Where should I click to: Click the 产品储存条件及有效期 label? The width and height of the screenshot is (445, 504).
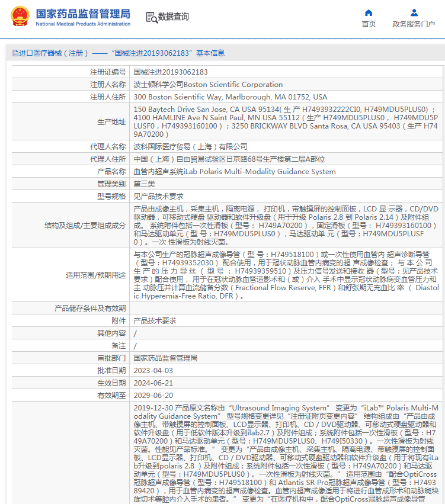pos(89,309)
